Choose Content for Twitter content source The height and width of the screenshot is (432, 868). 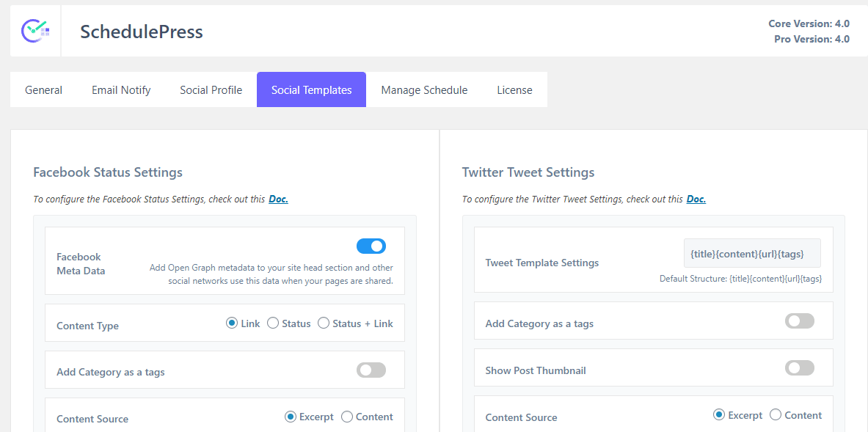click(x=776, y=415)
